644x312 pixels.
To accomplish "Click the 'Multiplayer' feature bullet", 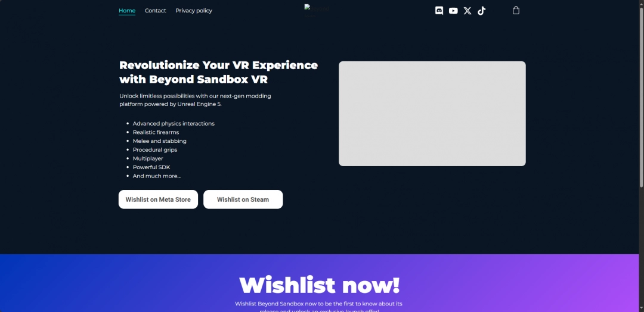I will [148, 158].
